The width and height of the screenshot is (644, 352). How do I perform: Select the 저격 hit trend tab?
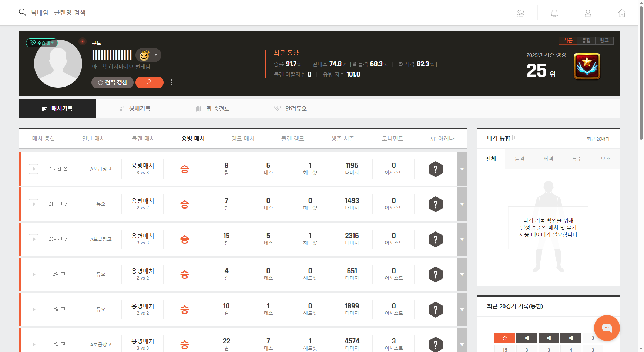pos(548,159)
